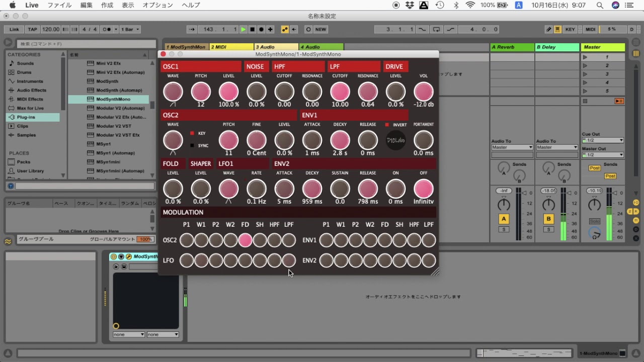Open the オプション menu

(x=157, y=5)
